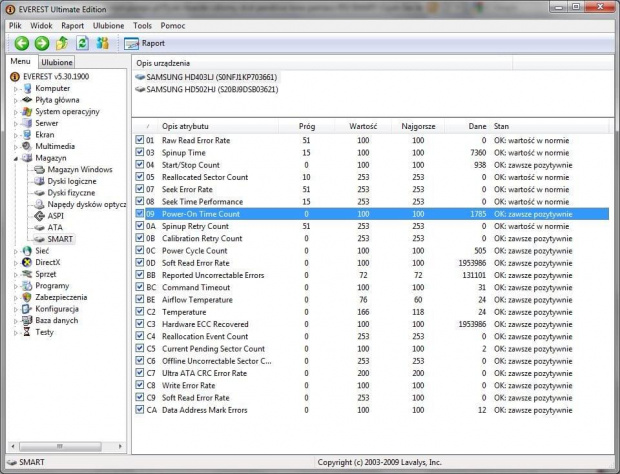Open the Plik menu
Image resolution: width=620 pixels, height=474 pixels.
tap(15, 26)
